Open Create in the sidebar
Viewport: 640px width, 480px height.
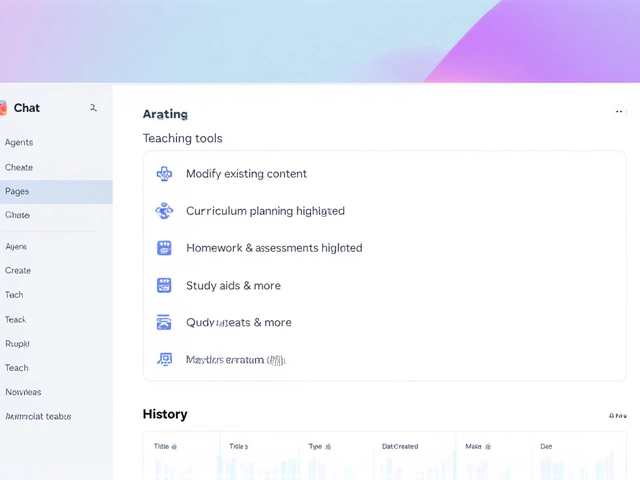pos(18,271)
